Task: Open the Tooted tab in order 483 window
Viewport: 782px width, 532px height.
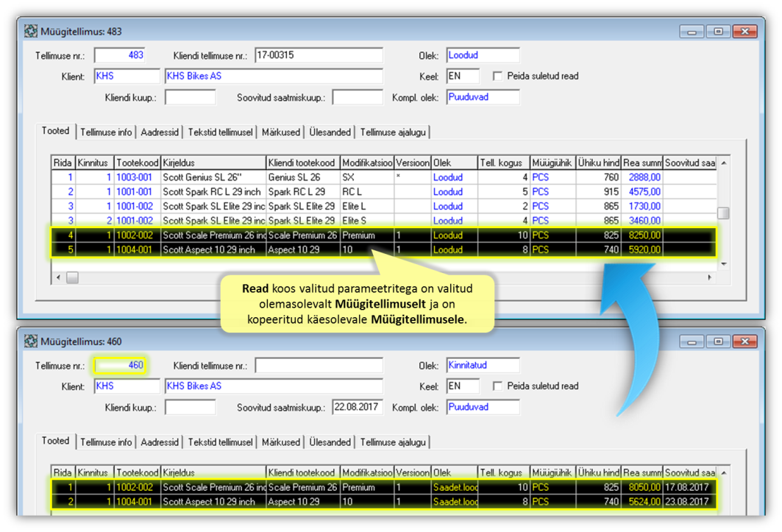Action: (x=55, y=131)
